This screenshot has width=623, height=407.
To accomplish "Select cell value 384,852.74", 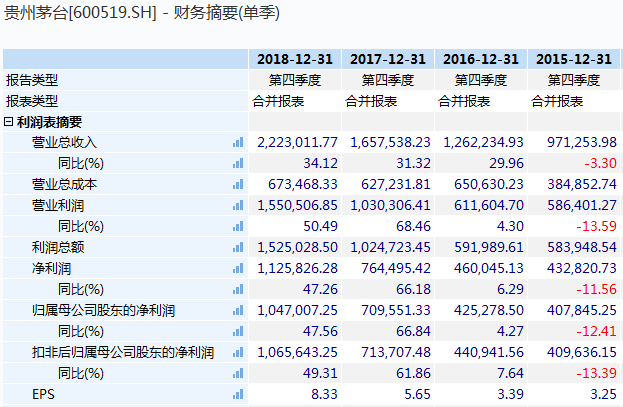I will [x=582, y=184].
